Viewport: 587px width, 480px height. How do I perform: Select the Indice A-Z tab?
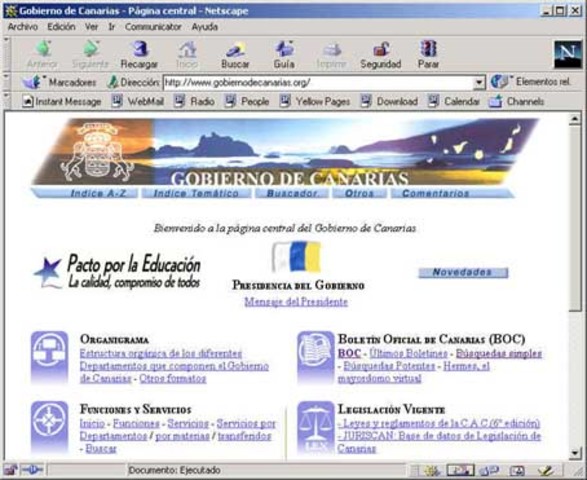[x=85, y=193]
